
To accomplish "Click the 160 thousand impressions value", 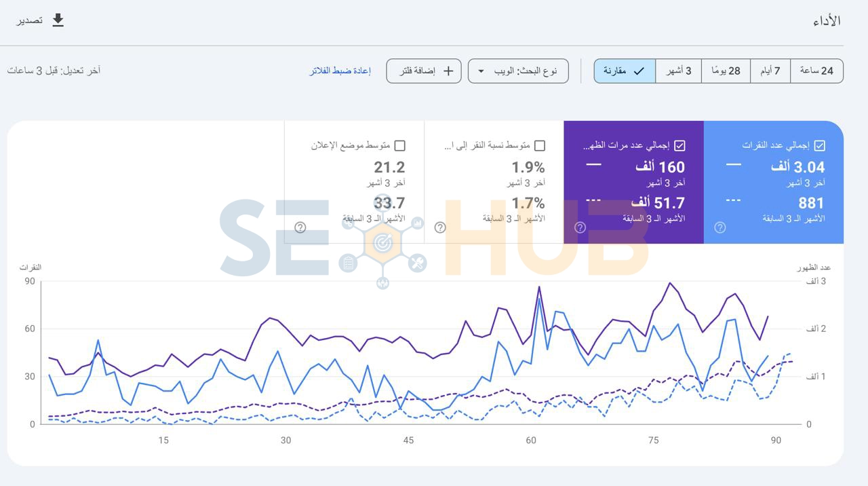I will click(x=659, y=167).
